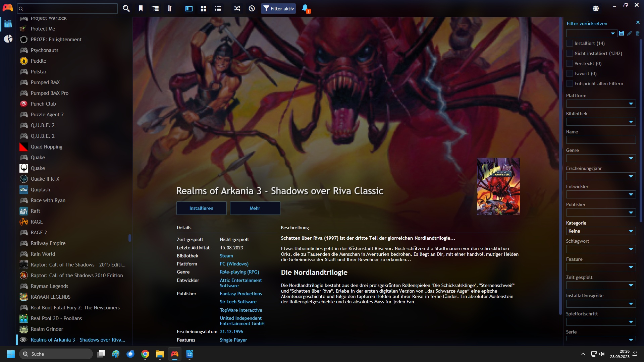Select Quake II RTX in the list
644x362 pixels.
click(45, 179)
